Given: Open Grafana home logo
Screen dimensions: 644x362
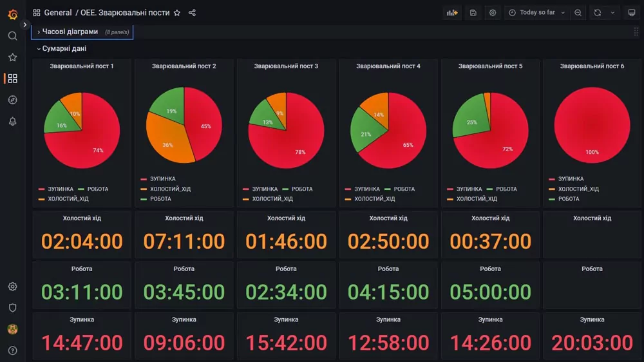Looking at the screenshot, I should coord(13,14).
